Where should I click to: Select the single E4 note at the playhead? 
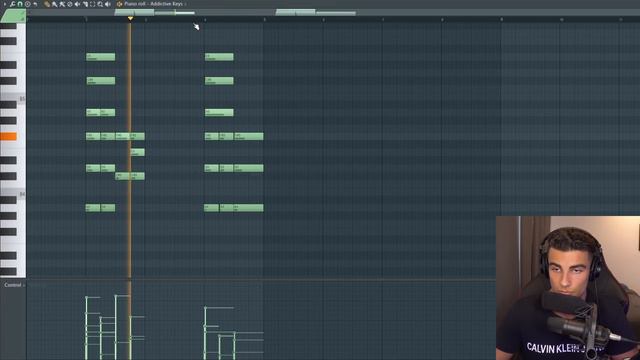[x=137, y=152]
